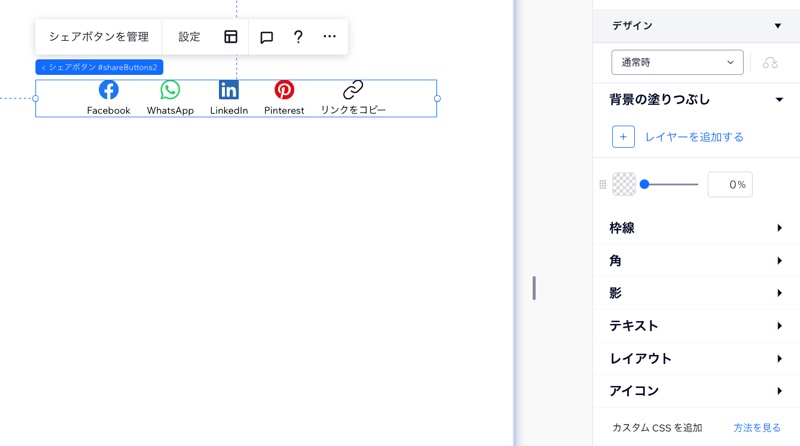Click the シェアボタンを管理 button
800x446 pixels.
(x=98, y=37)
